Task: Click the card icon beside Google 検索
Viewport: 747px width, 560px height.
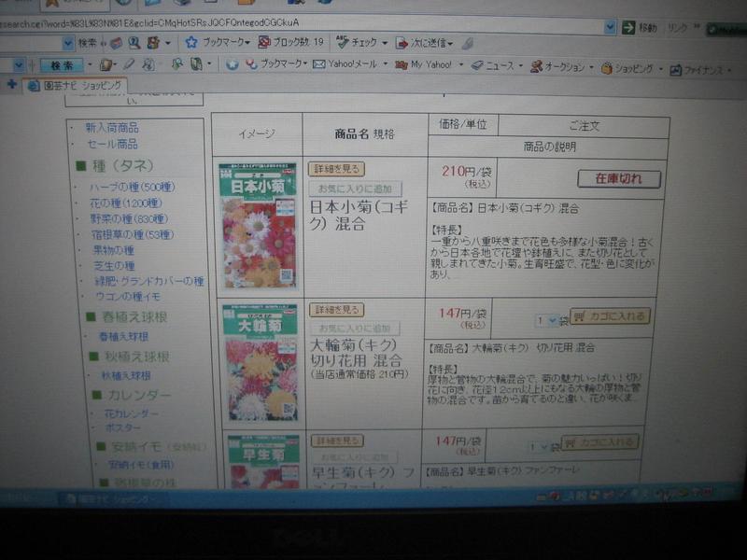Action: [x=116, y=43]
